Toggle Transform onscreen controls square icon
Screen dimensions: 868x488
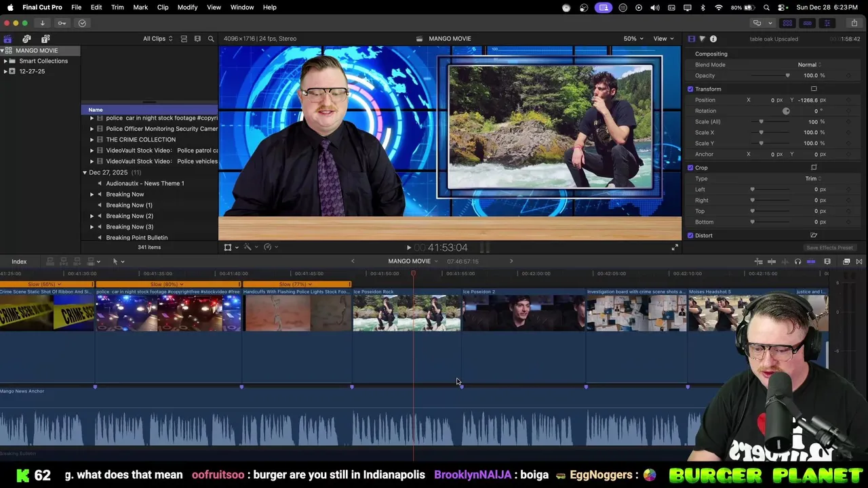pos(814,89)
